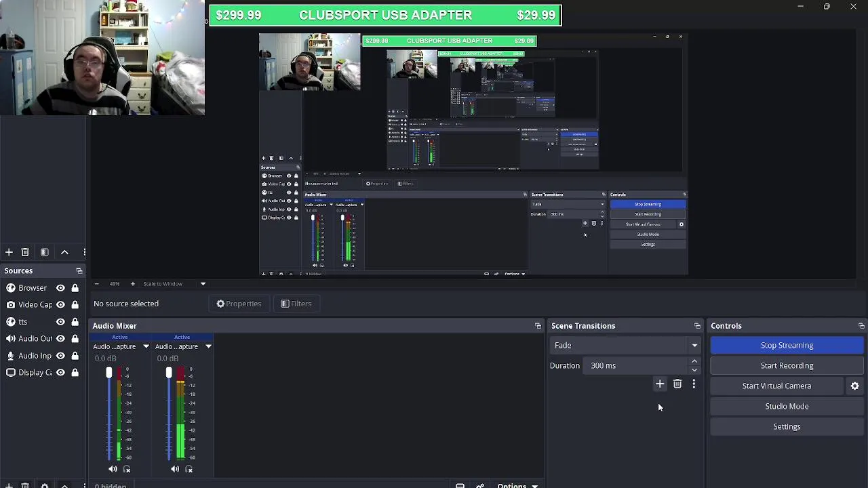Screen dimensions: 868x488
Task: Zoom in the preview with the plus icon
Action: pyautogui.click(x=132, y=284)
